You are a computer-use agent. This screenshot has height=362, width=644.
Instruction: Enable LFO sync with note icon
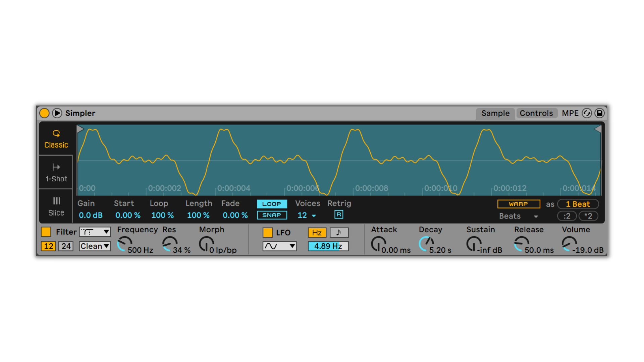(x=339, y=233)
